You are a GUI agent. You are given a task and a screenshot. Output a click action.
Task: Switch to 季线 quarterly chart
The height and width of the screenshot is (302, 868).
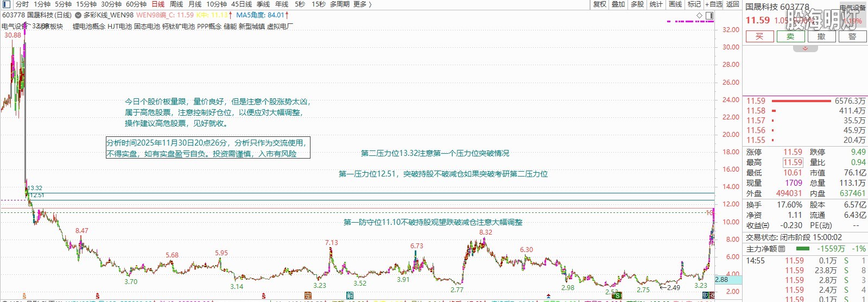(263, 4)
